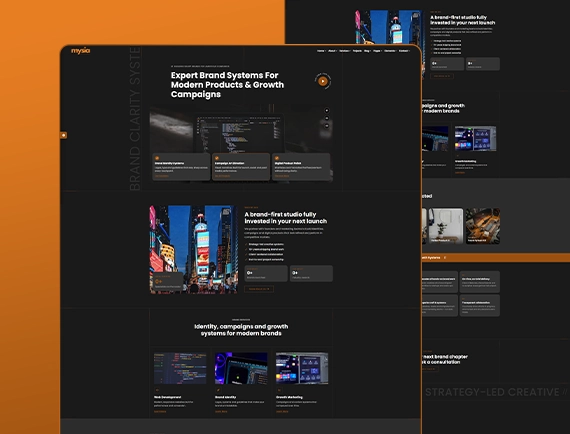Open the orange side tab on the left edge
Image resolution: width=570 pixels, height=434 pixels.
pos(64,135)
